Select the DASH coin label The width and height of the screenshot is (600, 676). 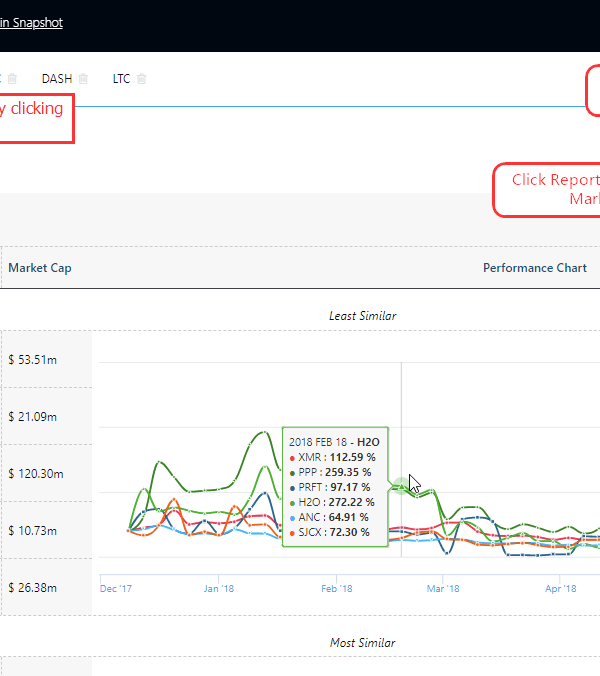tap(57, 79)
